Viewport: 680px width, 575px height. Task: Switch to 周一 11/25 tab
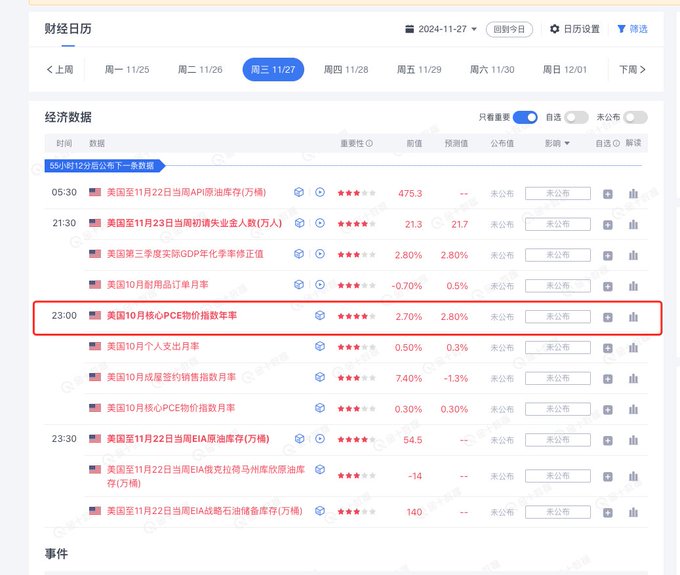[x=127, y=70]
